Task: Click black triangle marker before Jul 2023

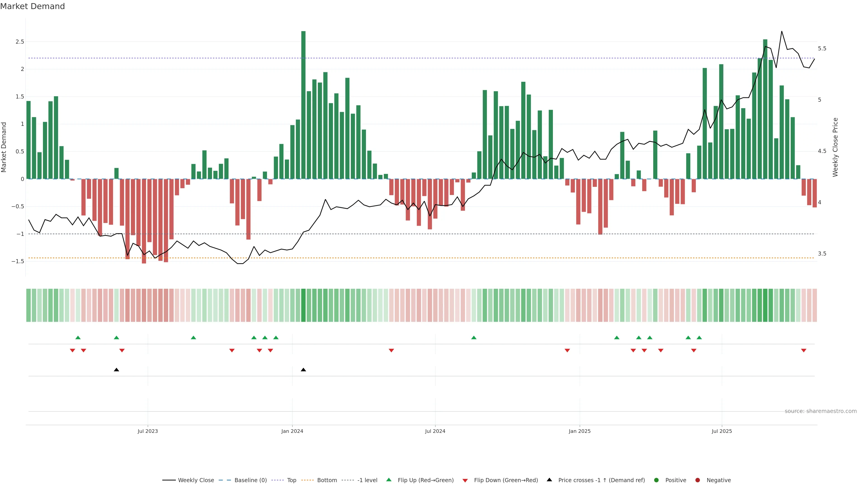Action: pos(116,370)
